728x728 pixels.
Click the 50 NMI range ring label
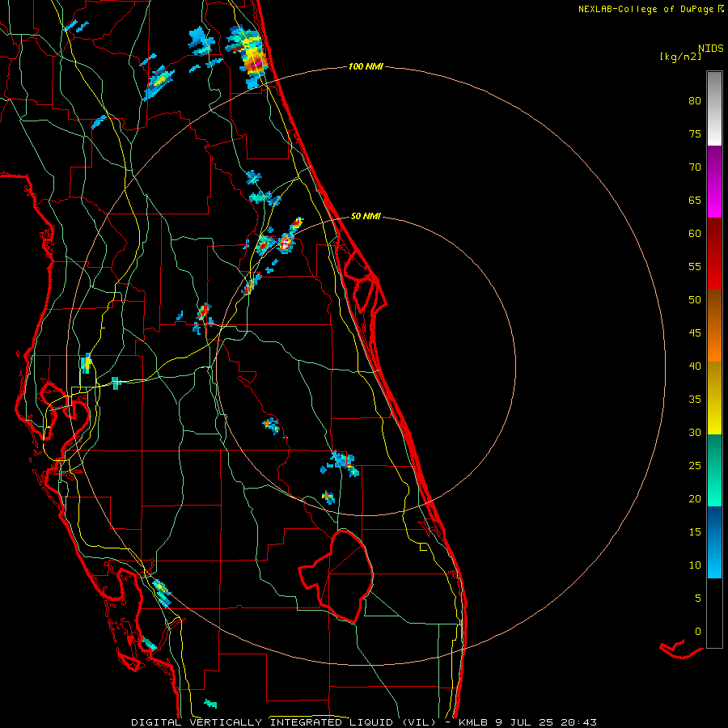coord(366,216)
